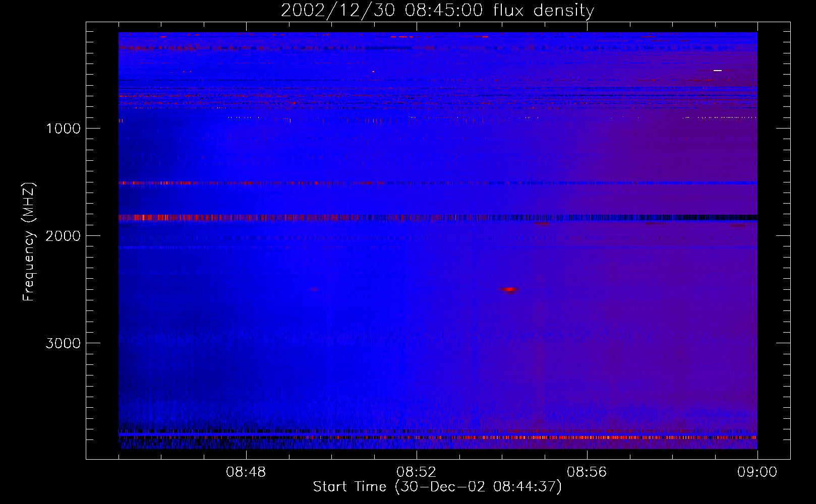
Task: Click the faint red spot near 08:49 at 2500 MHz
Action: 314,289
